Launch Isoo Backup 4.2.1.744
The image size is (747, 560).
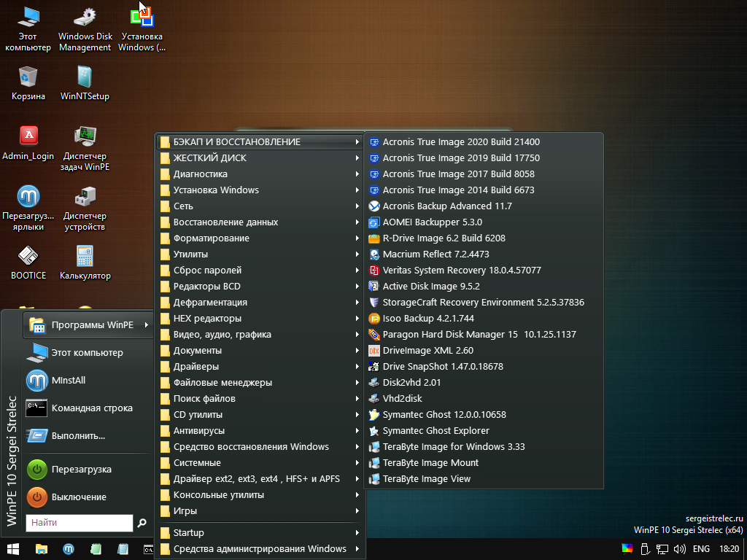click(484, 319)
